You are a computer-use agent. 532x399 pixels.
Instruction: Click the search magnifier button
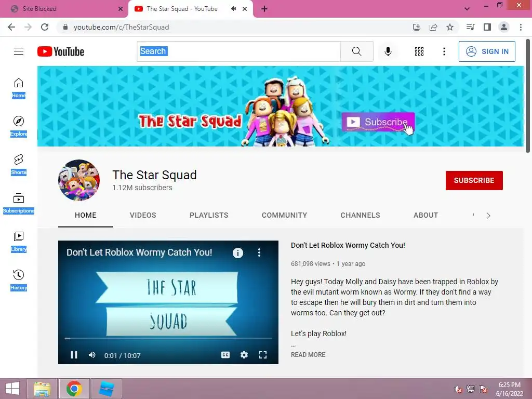356,51
